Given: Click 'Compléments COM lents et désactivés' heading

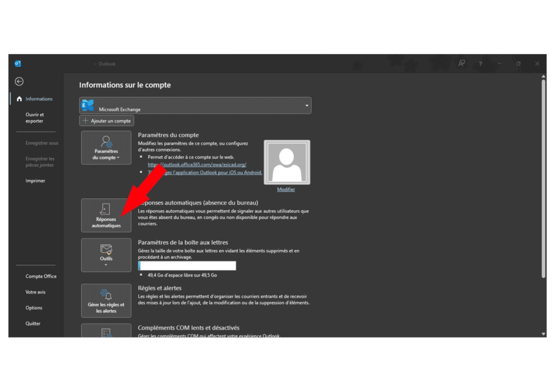Looking at the screenshot, I should pyautogui.click(x=189, y=328).
